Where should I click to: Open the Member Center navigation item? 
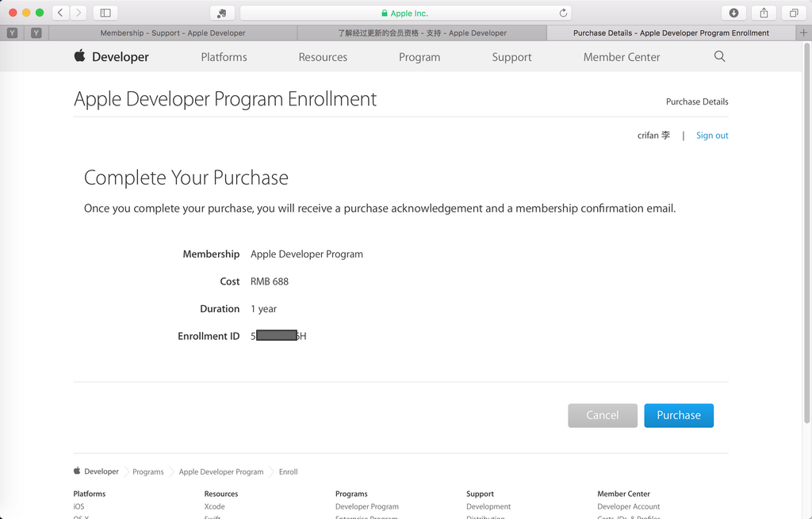pyautogui.click(x=622, y=57)
